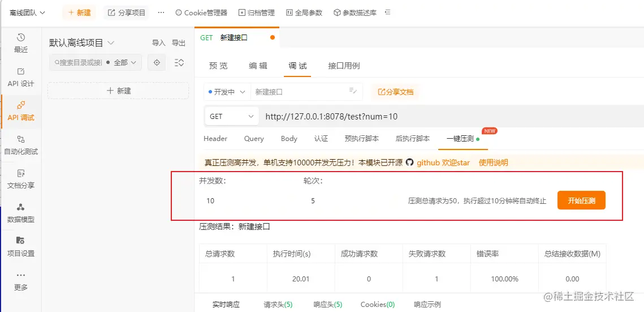Open the 自动化测试 sidebar section
The width and height of the screenshot is (644, 312).
[21, 146]
